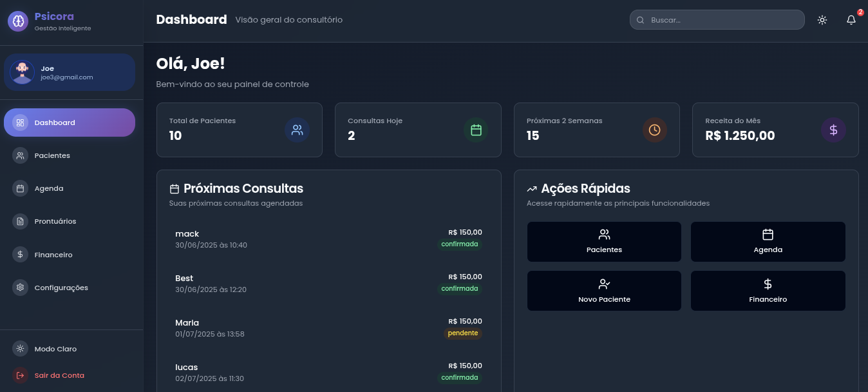The width and height of the screenshot is (868, 392).
Task: Toggle the sun theme icon in the header
Action: pyautogui.click(x=822, y=20)
